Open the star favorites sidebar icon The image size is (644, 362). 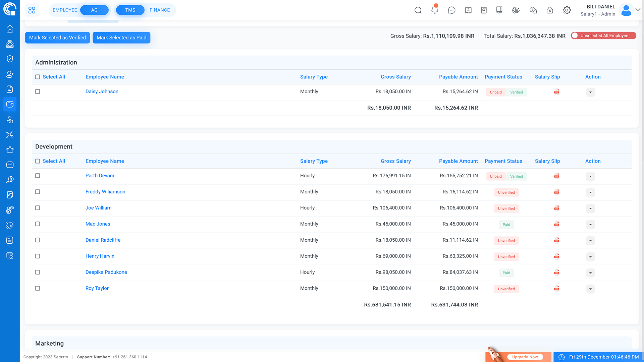click(x=10, y=149)
